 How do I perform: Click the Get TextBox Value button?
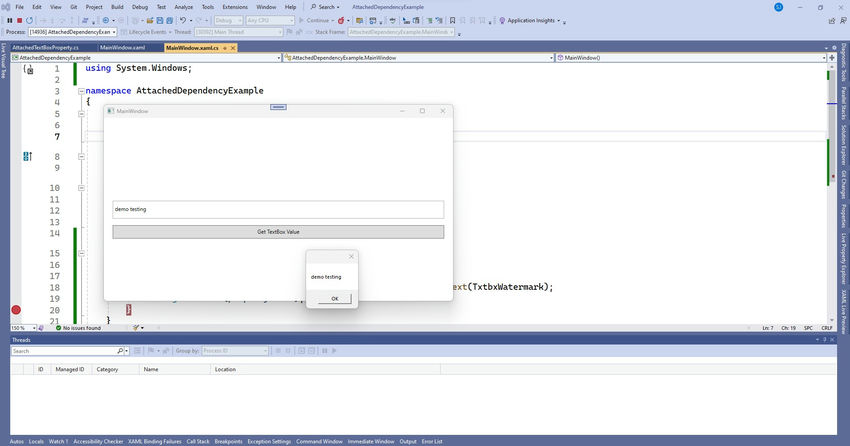278,232
